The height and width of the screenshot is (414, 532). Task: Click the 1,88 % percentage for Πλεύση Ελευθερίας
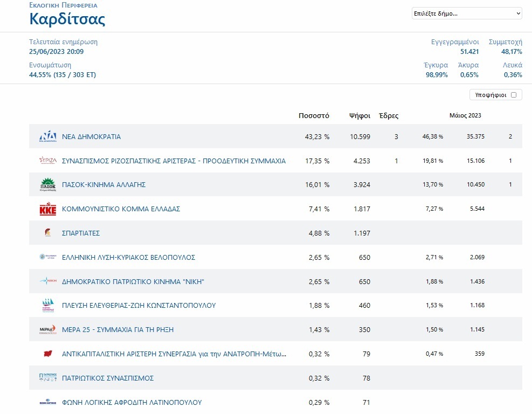pyautogui.click(x=319, y=306)
